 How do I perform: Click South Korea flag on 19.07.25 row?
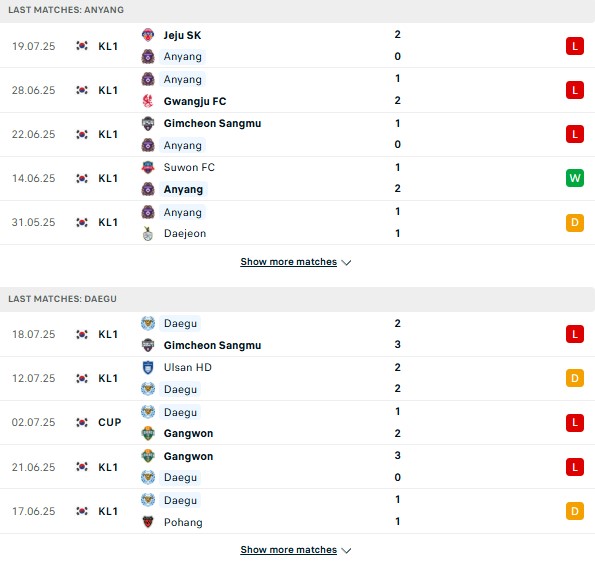82,46
